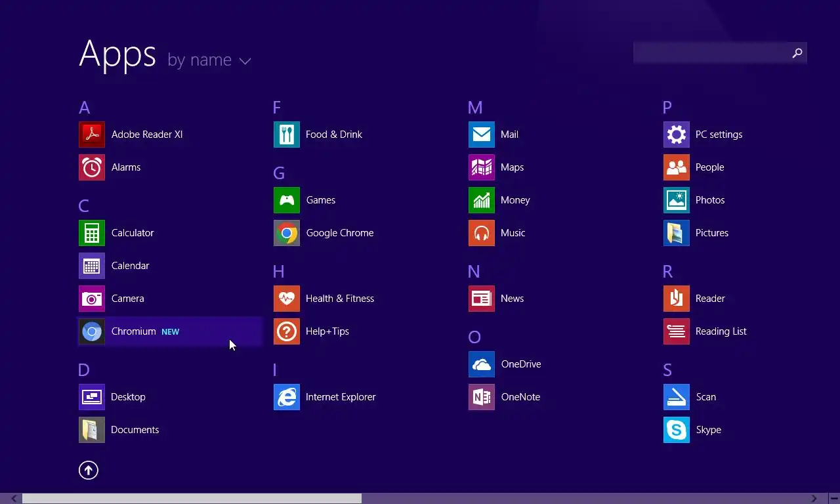Viewport: 840px width, 504px height.
Task: Select the letter S group header
Action: (667, 370)
